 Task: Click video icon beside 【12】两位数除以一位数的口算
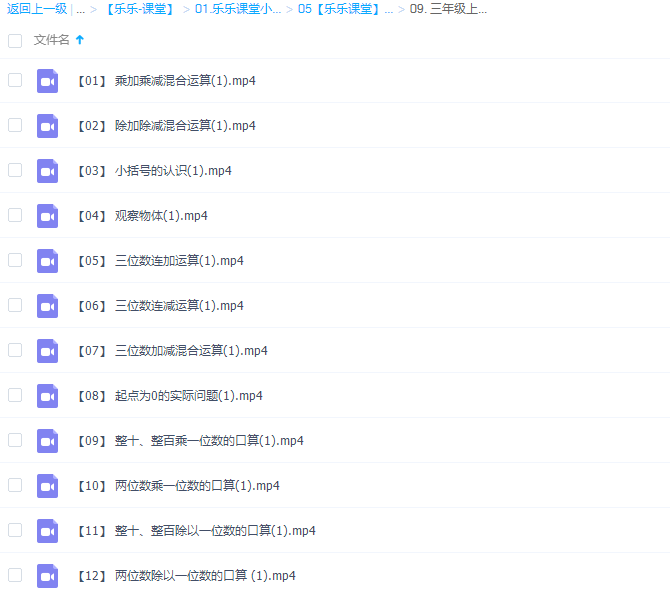point(47,576)
